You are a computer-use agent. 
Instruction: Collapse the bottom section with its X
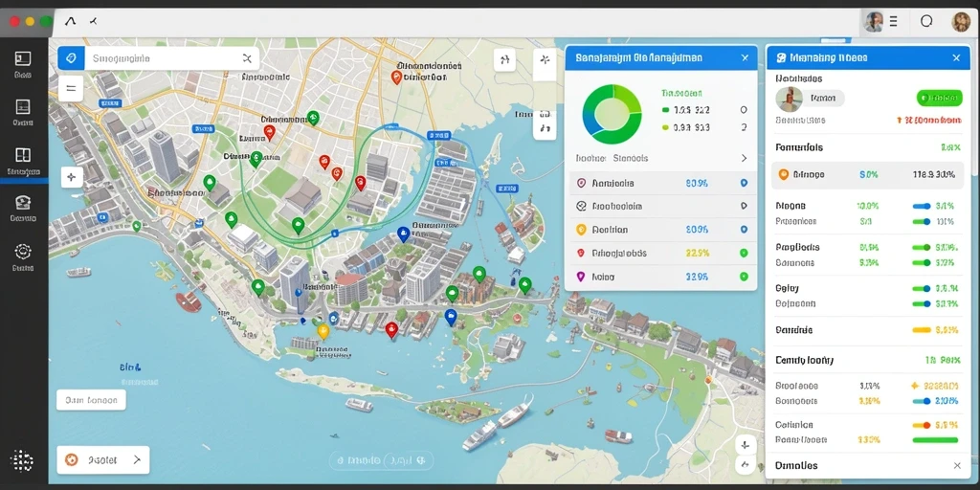tap(957, 466)
